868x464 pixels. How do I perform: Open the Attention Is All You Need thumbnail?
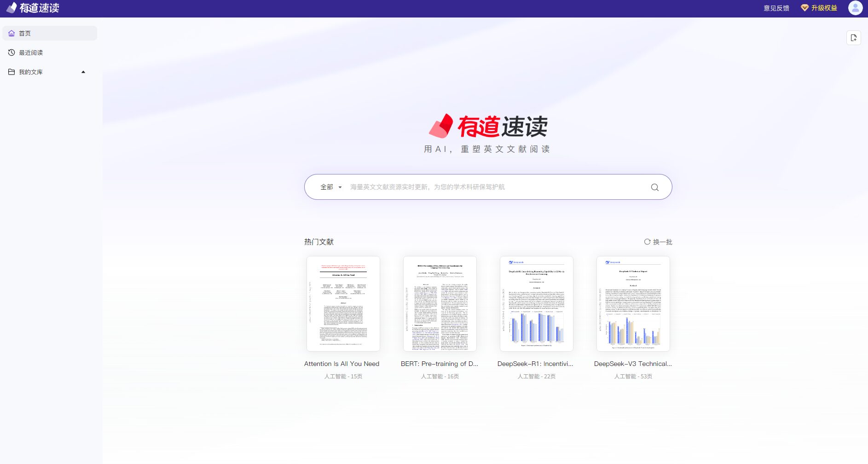pos(343,304)
